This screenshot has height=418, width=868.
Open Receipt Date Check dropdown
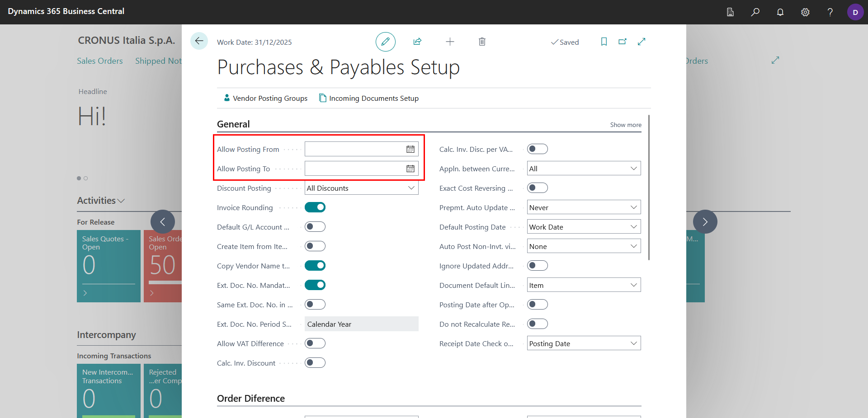point(584,343)
